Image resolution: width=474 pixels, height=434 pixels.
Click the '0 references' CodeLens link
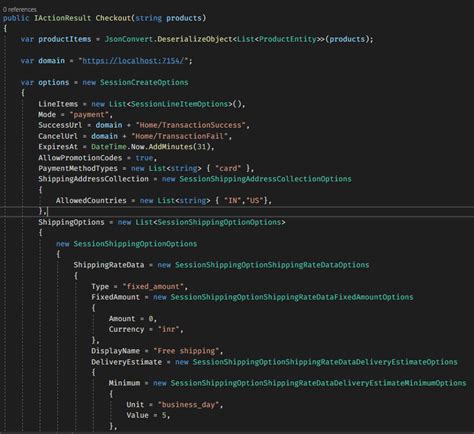pyautogui.click(x=20, y=9)
